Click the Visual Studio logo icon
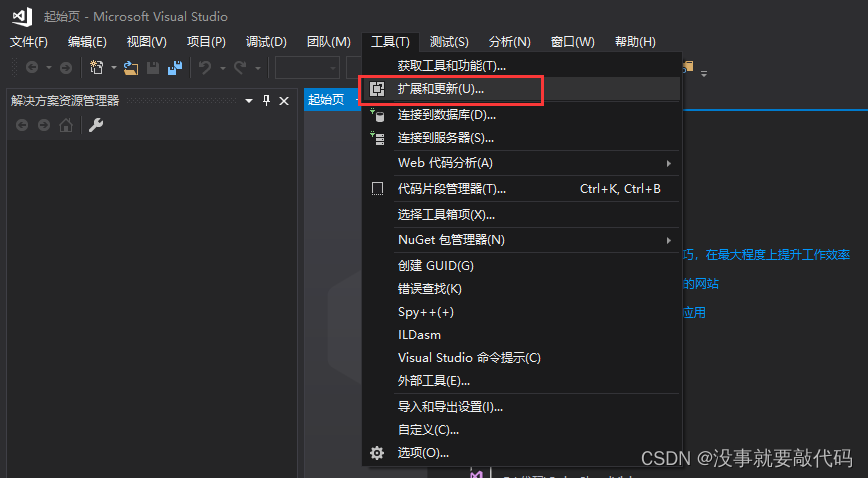This screenshot has height=478, width=868. coord(22,17)
